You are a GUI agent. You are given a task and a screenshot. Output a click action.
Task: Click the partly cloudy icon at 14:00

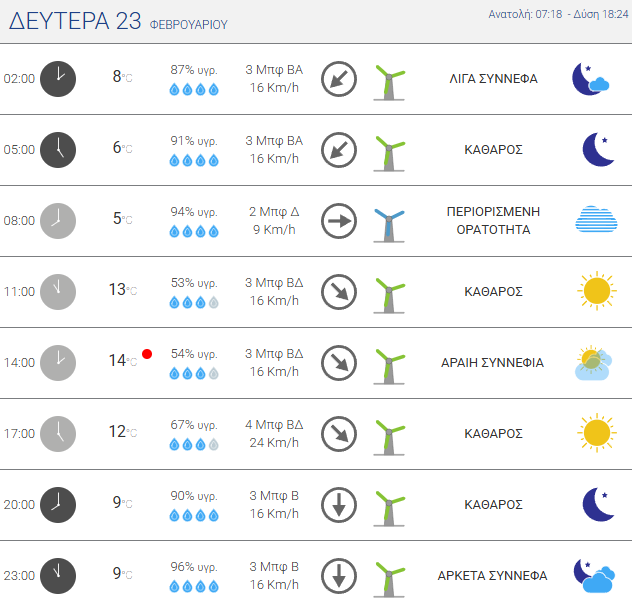[594, 363]
